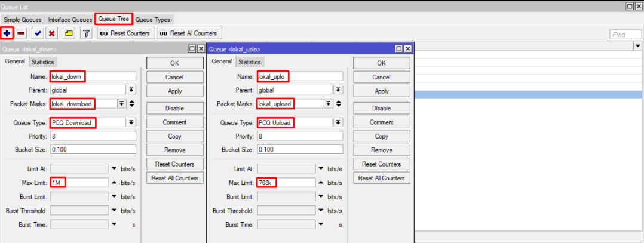The image size is (644, 243).
Task: Open Parent dropdown in lokal_uplo dialog
Action: [x=338, y=90]
